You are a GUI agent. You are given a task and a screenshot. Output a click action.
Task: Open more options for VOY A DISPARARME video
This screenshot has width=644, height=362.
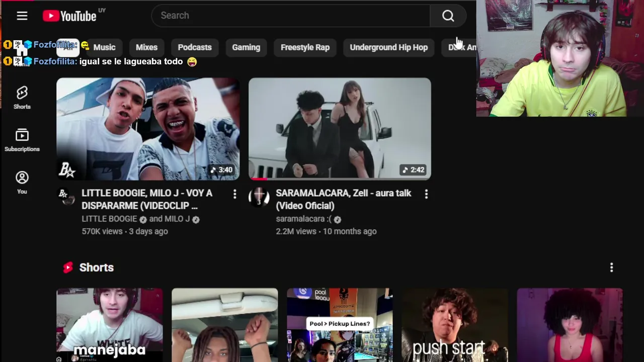pos(234,194)
